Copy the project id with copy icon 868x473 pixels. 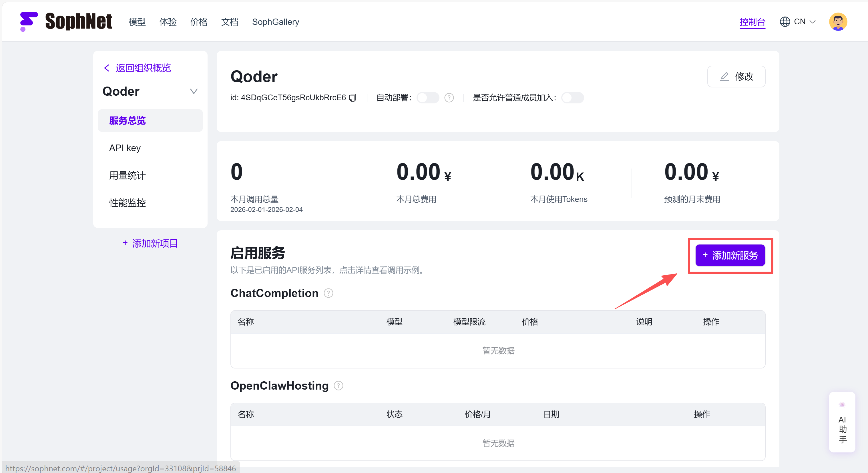353,98
